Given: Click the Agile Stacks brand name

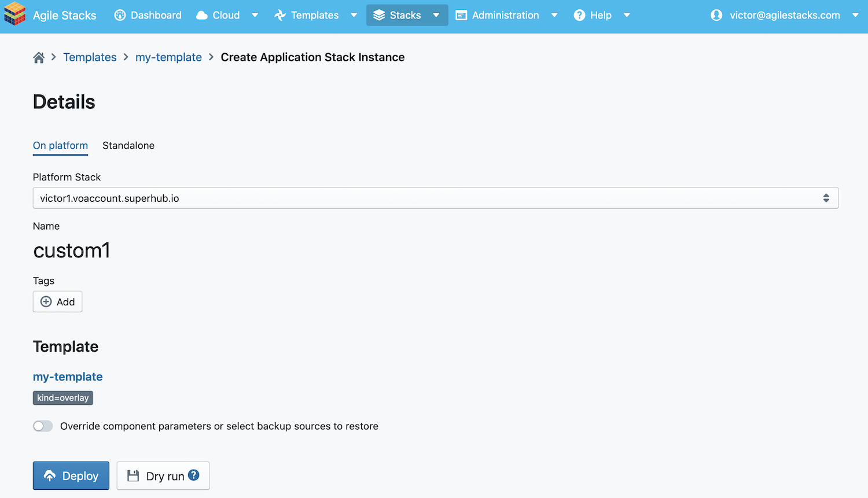Looking at the screenshot, I should click(65, 15).
